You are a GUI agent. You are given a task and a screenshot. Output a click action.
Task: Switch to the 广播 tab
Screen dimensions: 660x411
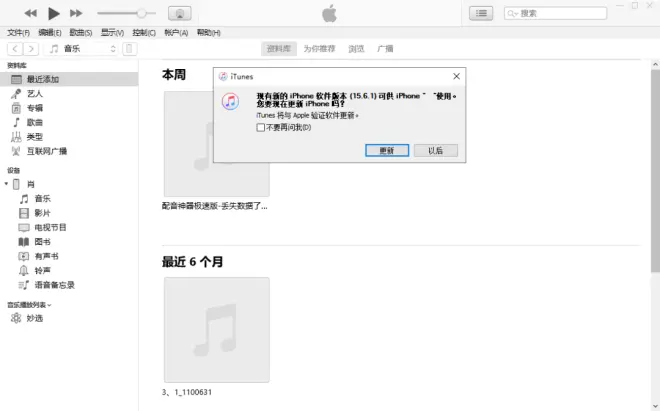click(385, 49)
